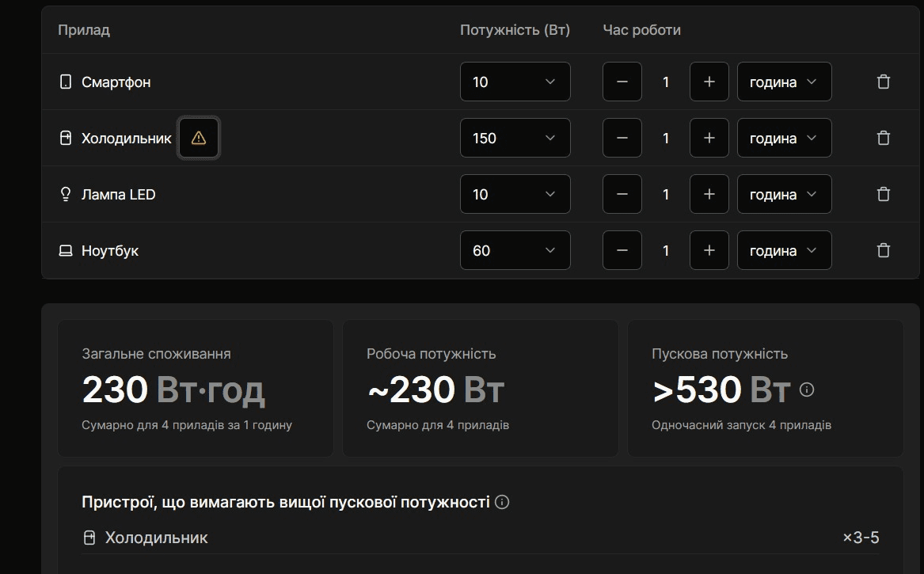The height and width of the screenshot is (574, 924).
Task: Open the година unit dropdown for Смартфон
Action: click(785, 82)
